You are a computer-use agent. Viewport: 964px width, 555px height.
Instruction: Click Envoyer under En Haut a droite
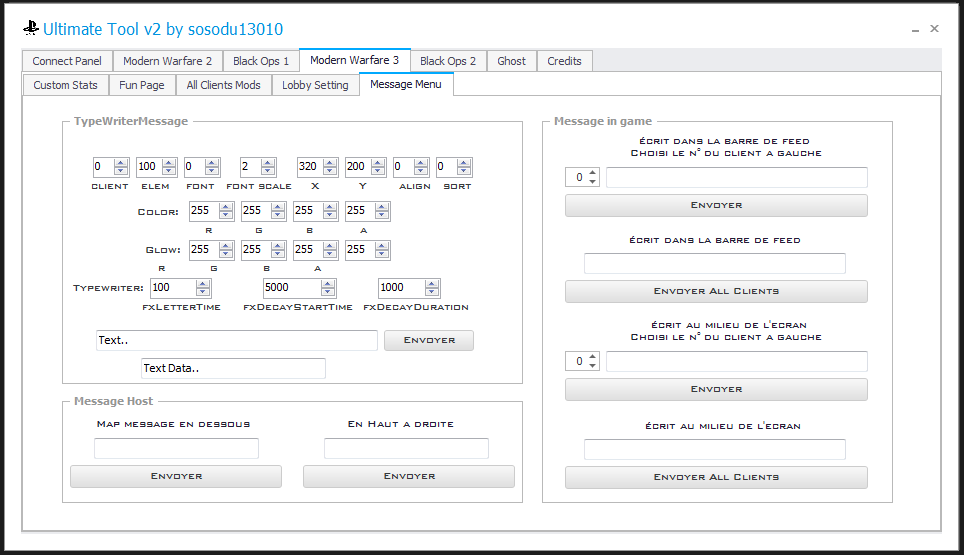[409, 476]
